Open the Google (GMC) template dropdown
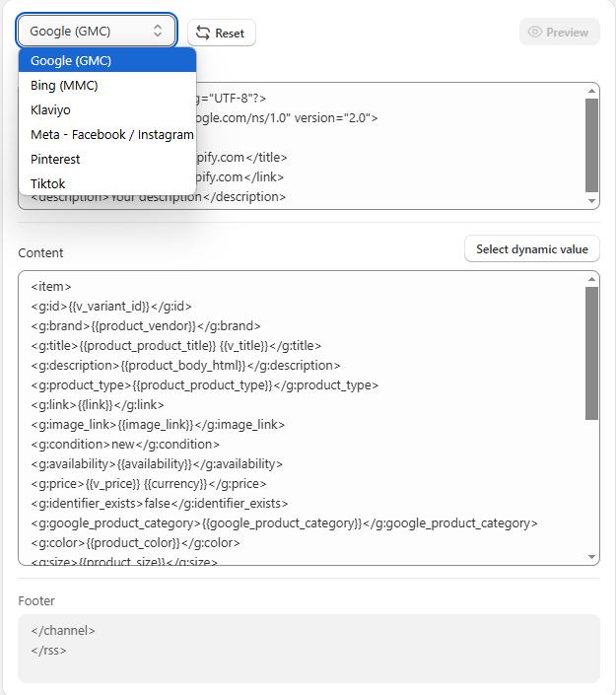The image size is (616, 695). (97, 31)
